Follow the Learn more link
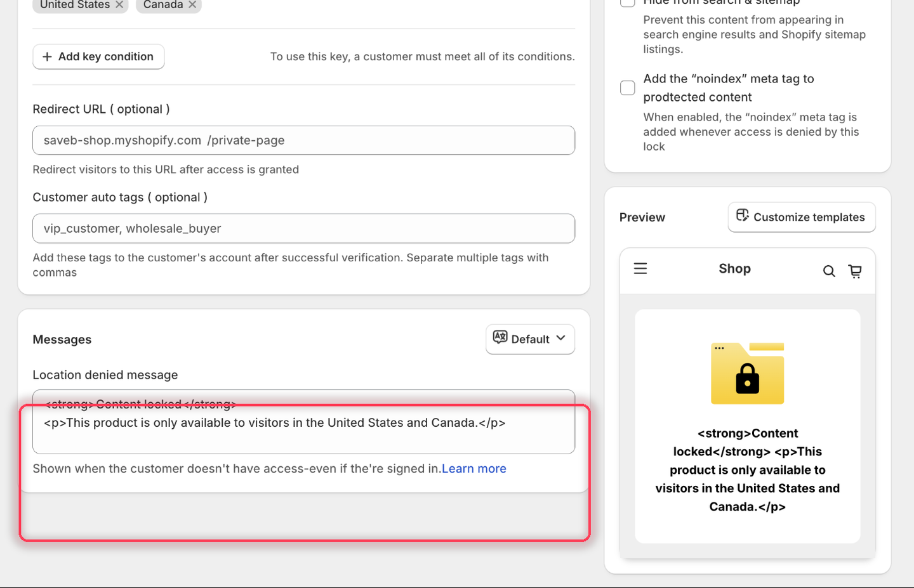This screenshot has height=588, width=914. click(474, 469)
